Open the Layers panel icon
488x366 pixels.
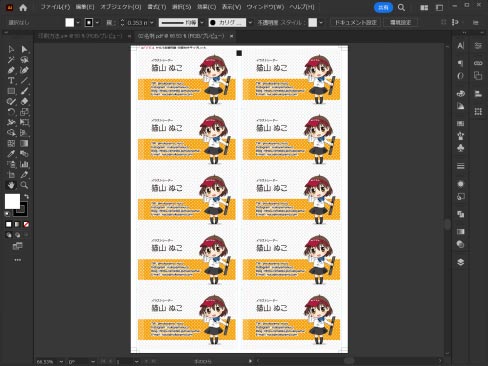tap(460, 262)
